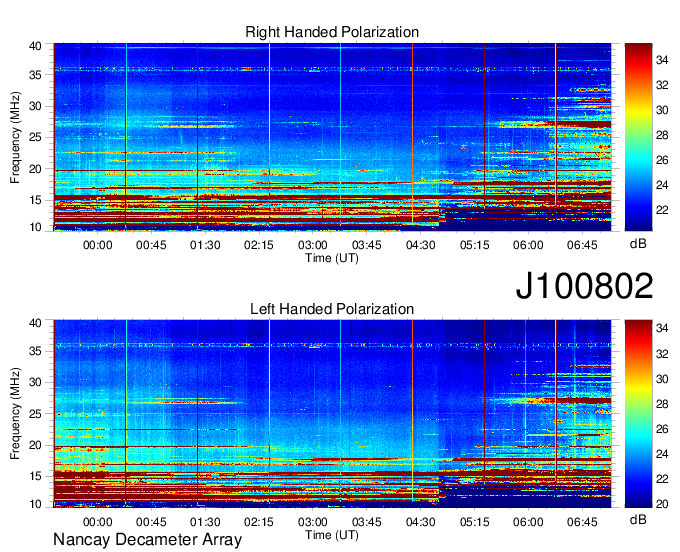Image resolution: width=680 pixels, height=552 pixels.
Task: Click 04:30 tick on the Left Handed plot
Action: [421, 522]
